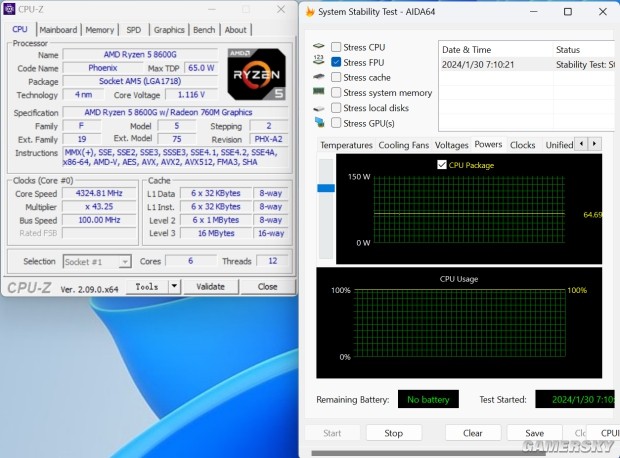The width and height of the screenshot is (620, 458).
Task: Open the Bench tab in CPU-Z
Action: click(204, 30)
